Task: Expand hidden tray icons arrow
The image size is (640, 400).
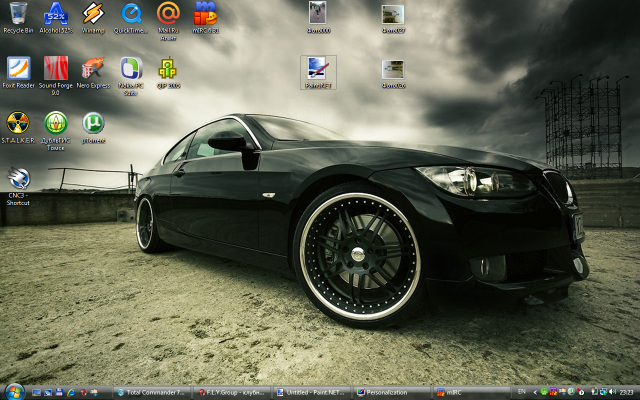Action: (535, 392)
